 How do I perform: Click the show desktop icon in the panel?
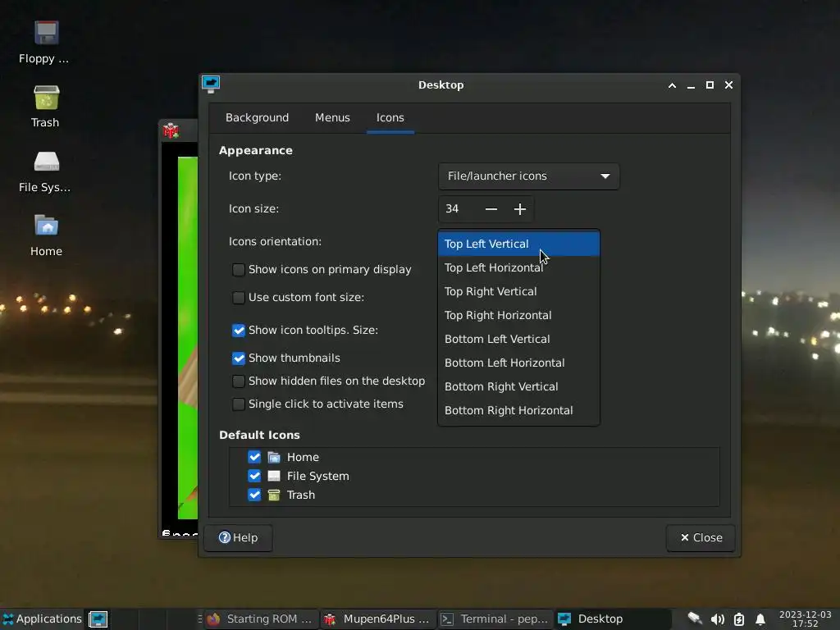tap(98, 619)
